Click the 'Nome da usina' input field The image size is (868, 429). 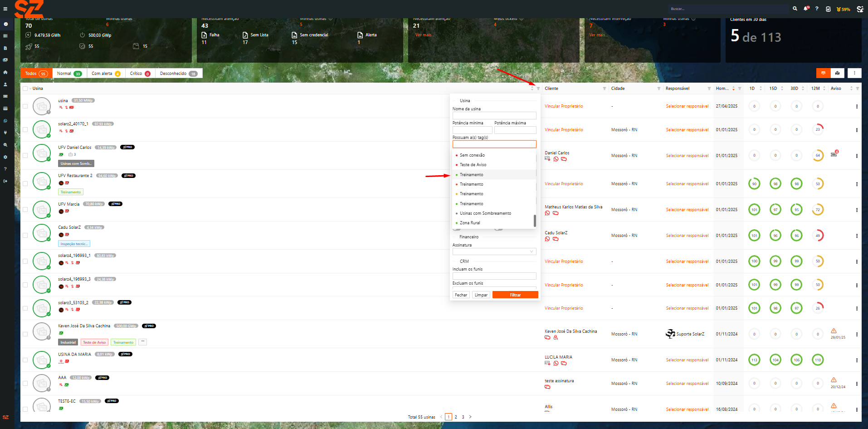click(494, 116)
